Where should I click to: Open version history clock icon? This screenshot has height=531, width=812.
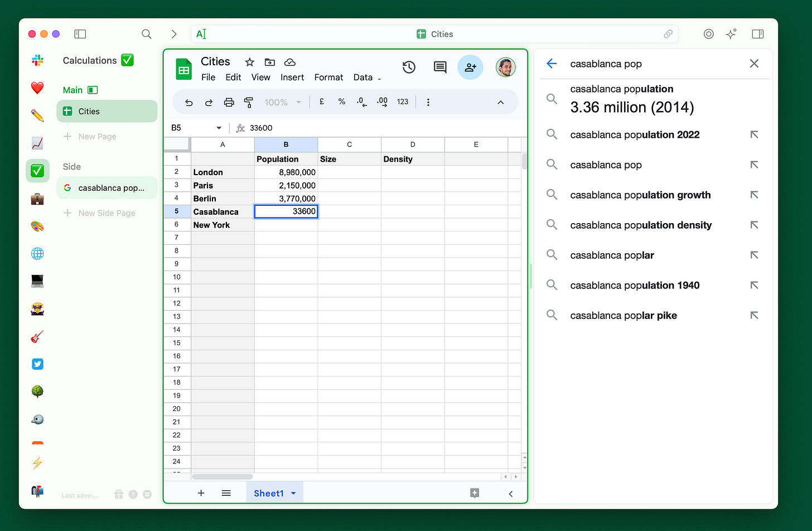(x=409, y=67)
